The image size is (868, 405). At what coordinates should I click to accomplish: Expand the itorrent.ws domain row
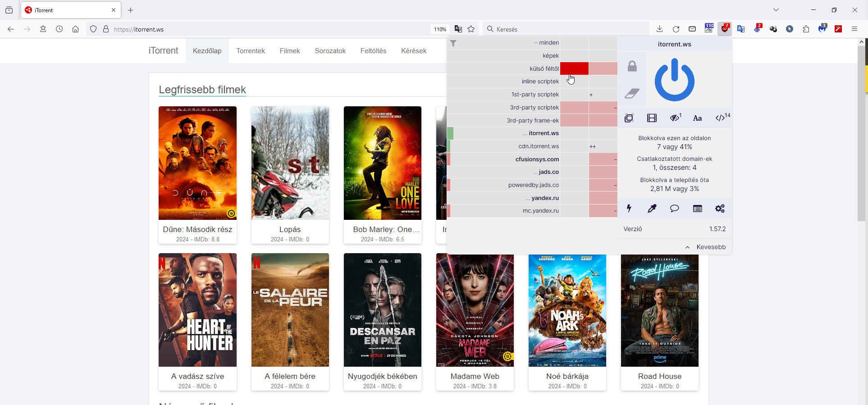click(504, 133)
